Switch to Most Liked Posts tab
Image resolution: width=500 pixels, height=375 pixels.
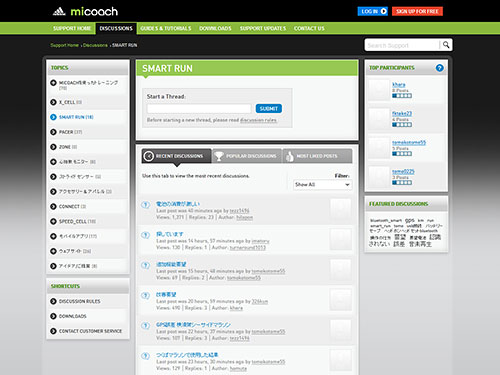tap(317, 156)
